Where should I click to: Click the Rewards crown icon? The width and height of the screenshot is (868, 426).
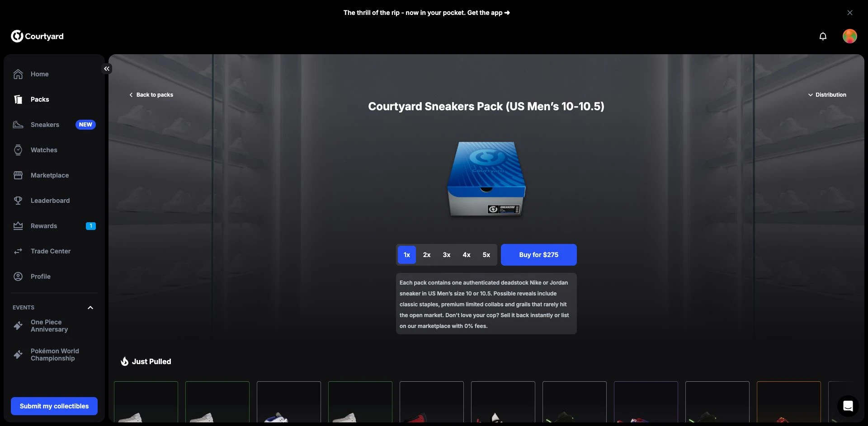click(x=18, y=226)
